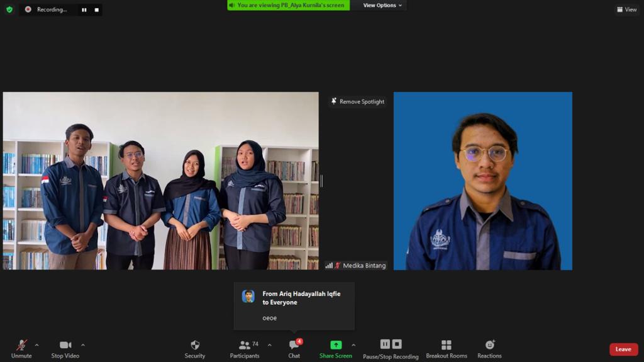Click the muted microphone icon on Medika Bintang
The image size is (644, 362).
pos(338,266)
